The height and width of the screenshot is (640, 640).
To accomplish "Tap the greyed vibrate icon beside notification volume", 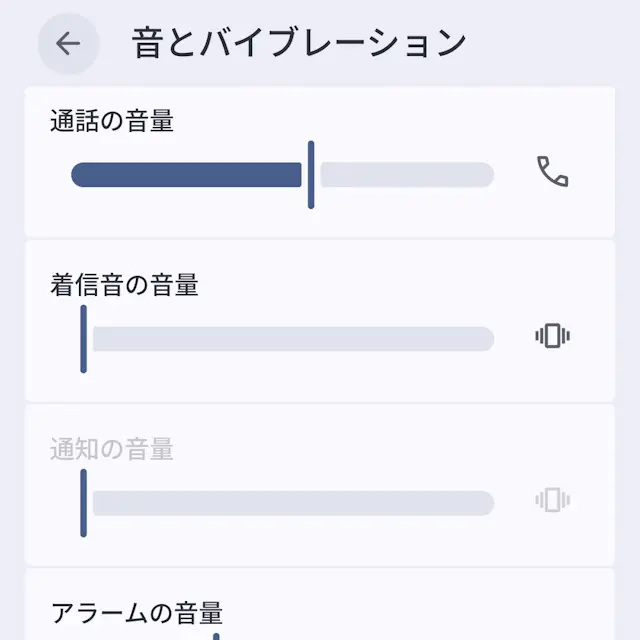I will click(x=552, y=500).
